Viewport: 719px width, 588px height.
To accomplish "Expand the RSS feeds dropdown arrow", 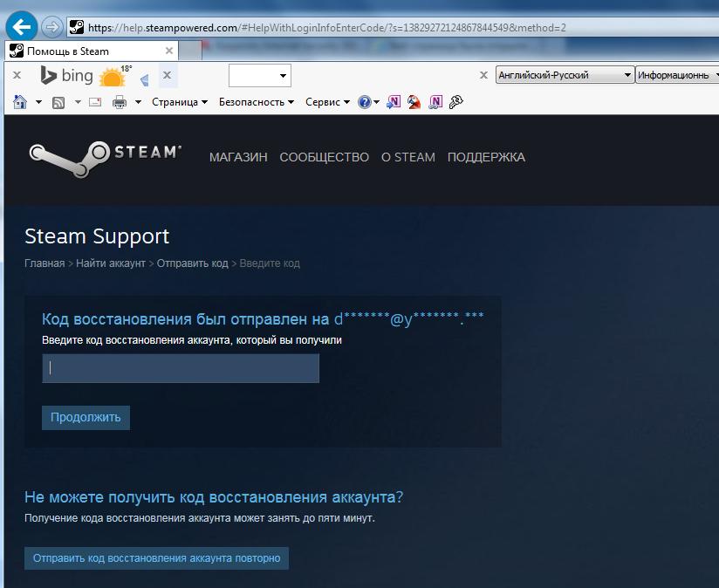I will coord(78,102).
